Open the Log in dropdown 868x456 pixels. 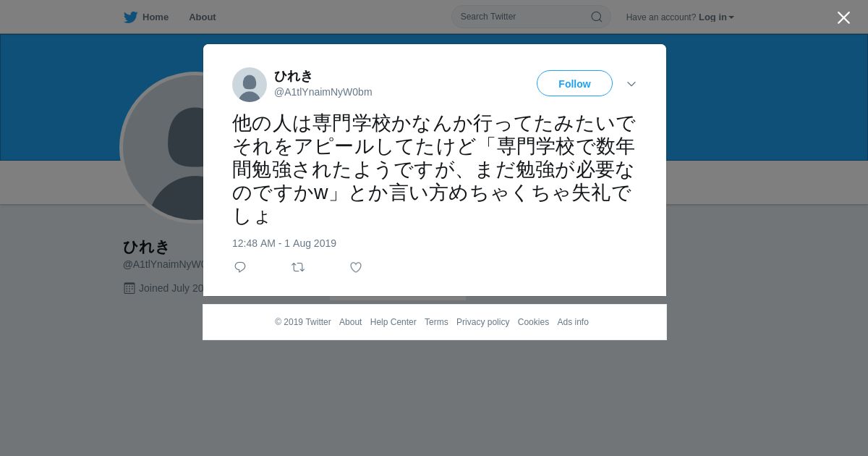point(716,17)
